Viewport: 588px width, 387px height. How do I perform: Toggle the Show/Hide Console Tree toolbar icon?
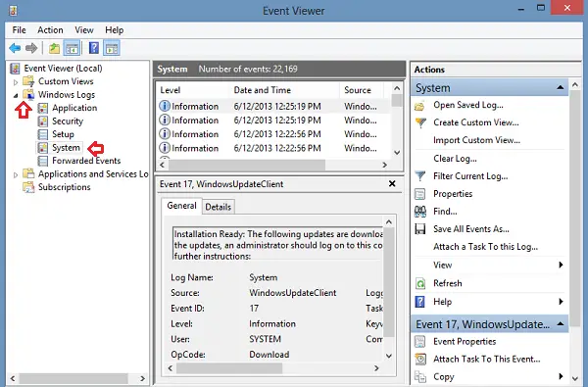tap(72, 48)
